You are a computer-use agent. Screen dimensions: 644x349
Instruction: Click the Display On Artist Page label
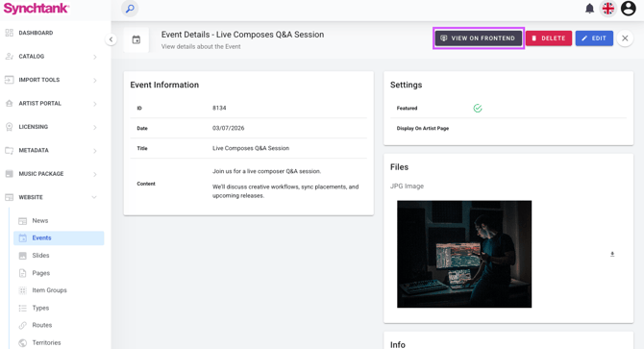(x=423, y=129)
